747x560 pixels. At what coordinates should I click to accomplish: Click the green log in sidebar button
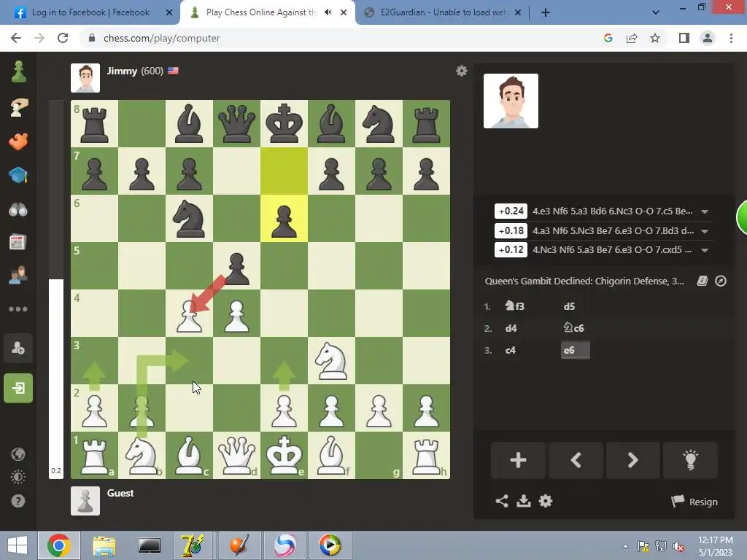(18, 388)
